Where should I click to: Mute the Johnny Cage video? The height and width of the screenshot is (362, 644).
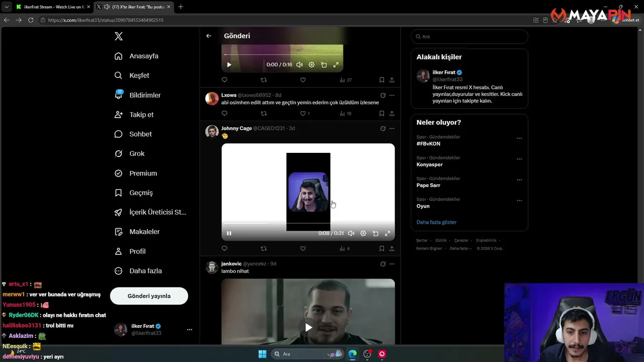pyautogui.click(x=351, y=233)
